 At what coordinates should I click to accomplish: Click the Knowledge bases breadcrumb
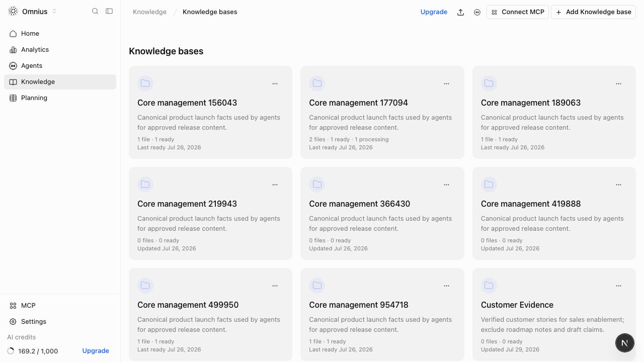(x=210, y=12)
